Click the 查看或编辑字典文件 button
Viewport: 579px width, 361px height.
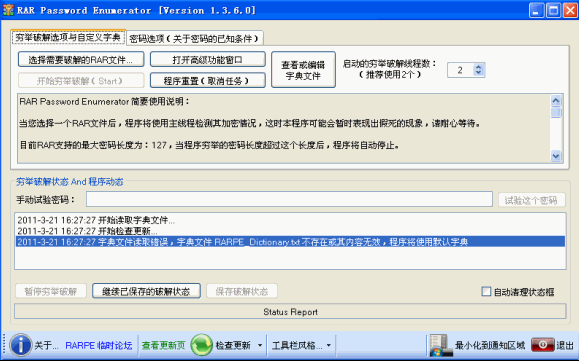tap(303, 70)
